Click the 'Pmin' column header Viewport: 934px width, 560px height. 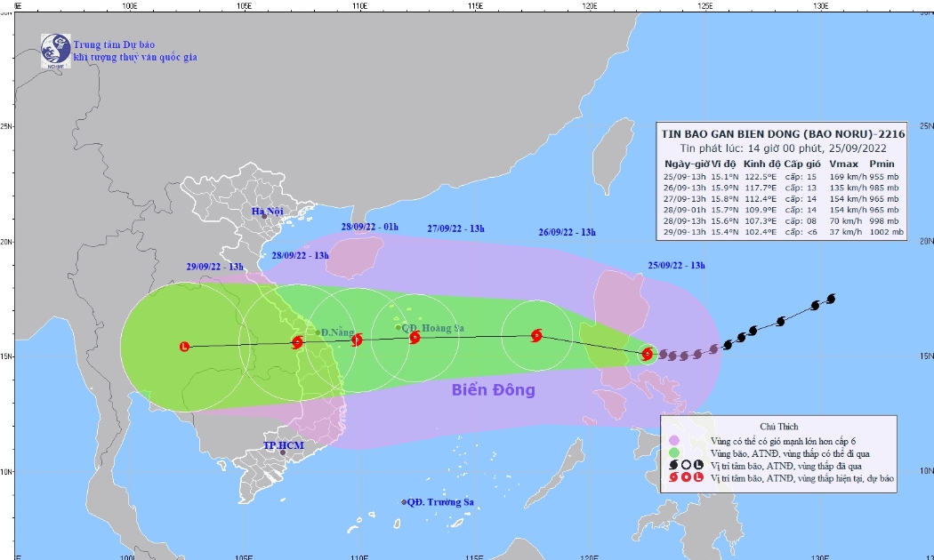coord(882,164)
